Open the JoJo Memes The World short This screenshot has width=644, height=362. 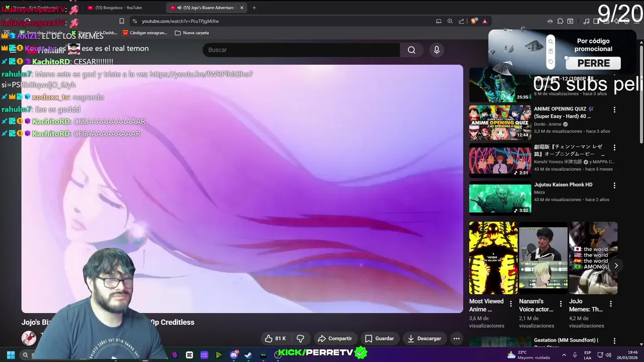[593, 258]
